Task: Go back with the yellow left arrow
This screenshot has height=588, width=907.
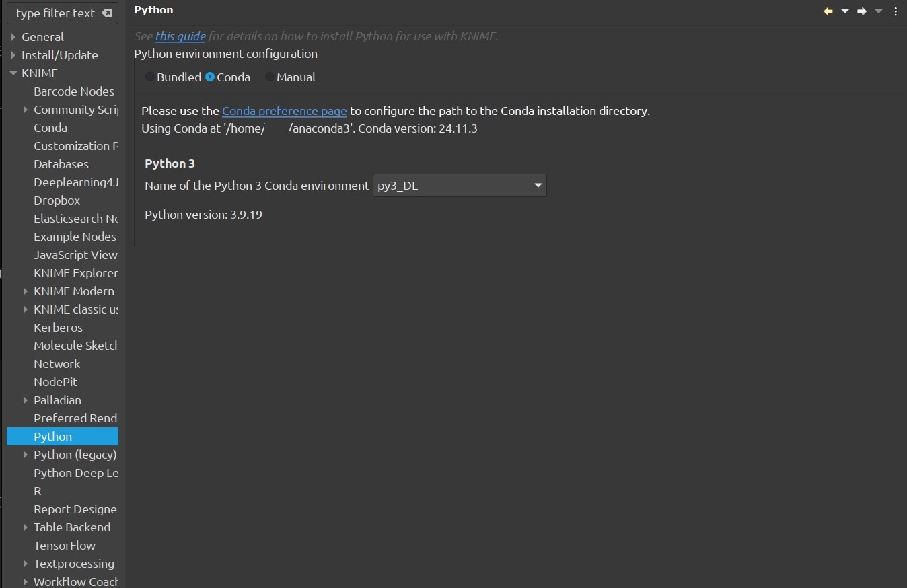Action: [828, 11]
